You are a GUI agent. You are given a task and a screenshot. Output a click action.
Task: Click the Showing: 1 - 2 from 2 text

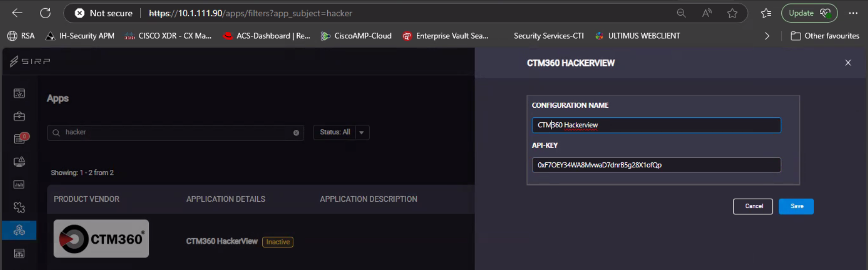tap(82, 173)
